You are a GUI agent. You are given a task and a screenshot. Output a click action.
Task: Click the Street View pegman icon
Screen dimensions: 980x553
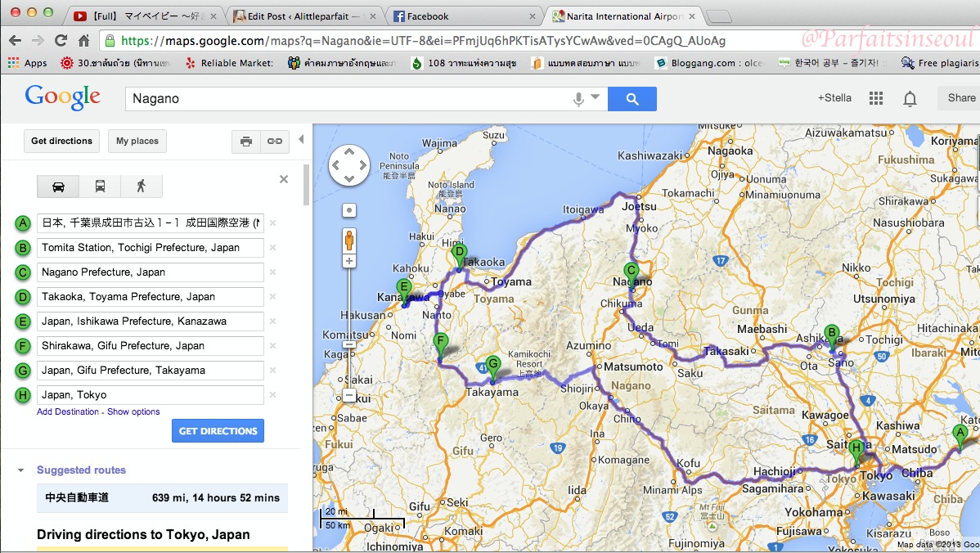[x=349, y=240]
